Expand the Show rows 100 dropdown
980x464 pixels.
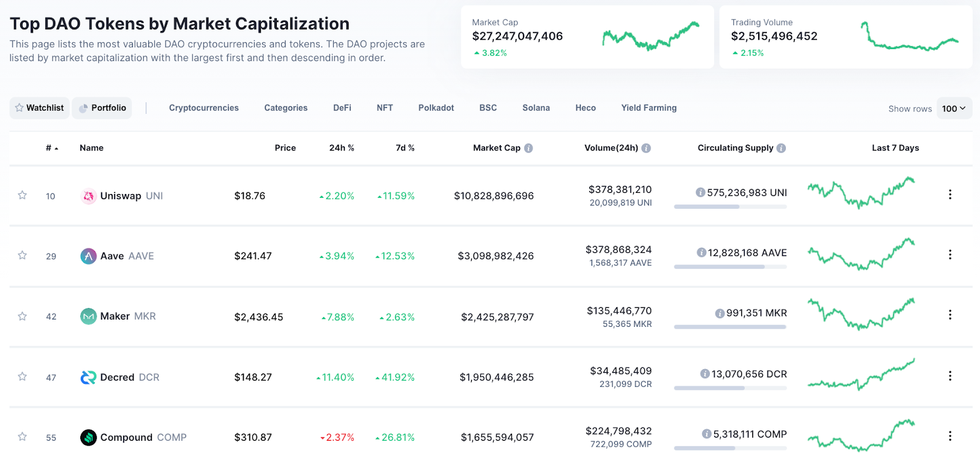(x=954, y=108)
